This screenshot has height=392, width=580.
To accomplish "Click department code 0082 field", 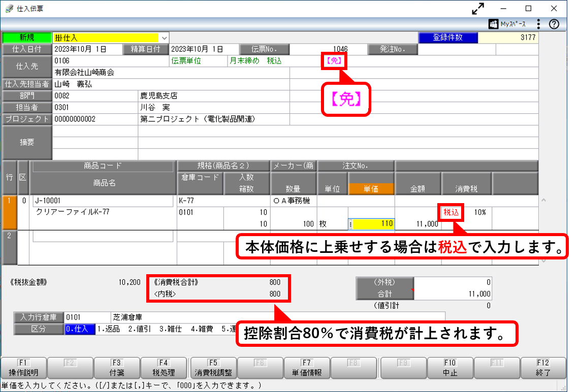I will point(95,96).
